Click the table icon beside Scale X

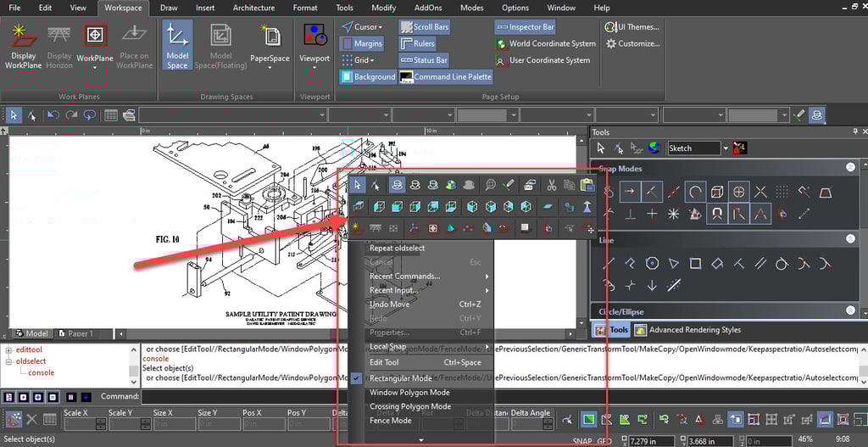click(x=50, y=420)
